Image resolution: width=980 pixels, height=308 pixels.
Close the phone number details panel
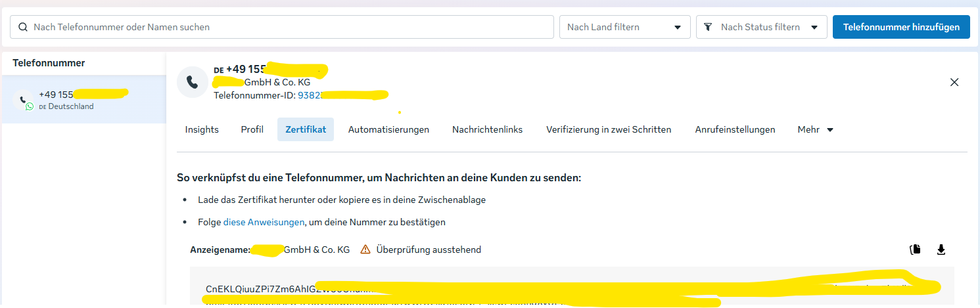click(954, 82)
